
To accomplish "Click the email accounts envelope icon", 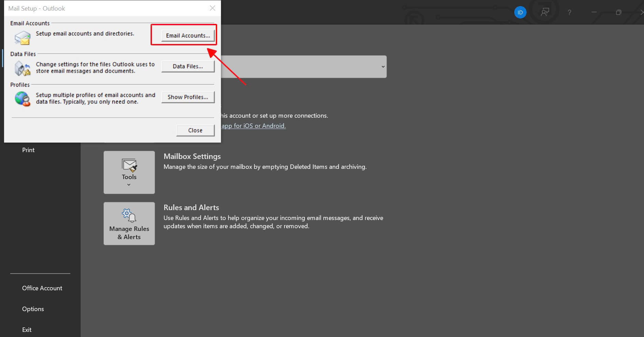I will pos(23,38).
